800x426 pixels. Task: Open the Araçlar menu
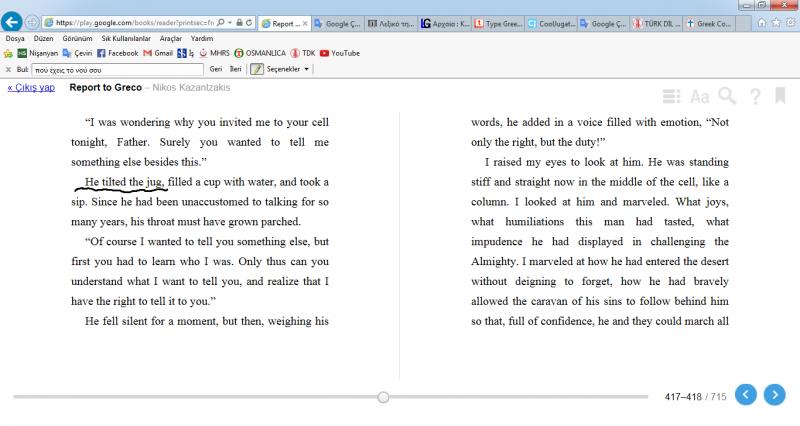(x=170, y=38)
